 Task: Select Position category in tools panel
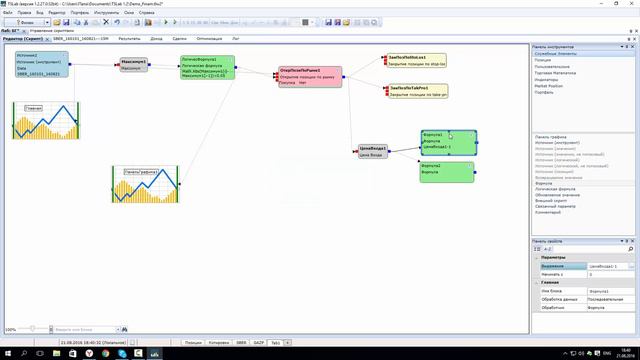click(x=543, y=60)
